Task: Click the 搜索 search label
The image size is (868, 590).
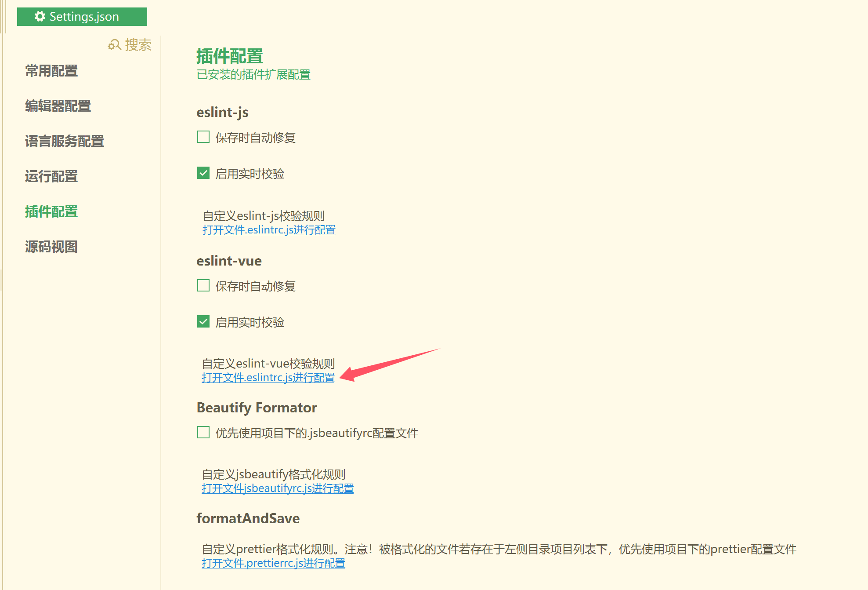Action: click(x=137, y=44)
